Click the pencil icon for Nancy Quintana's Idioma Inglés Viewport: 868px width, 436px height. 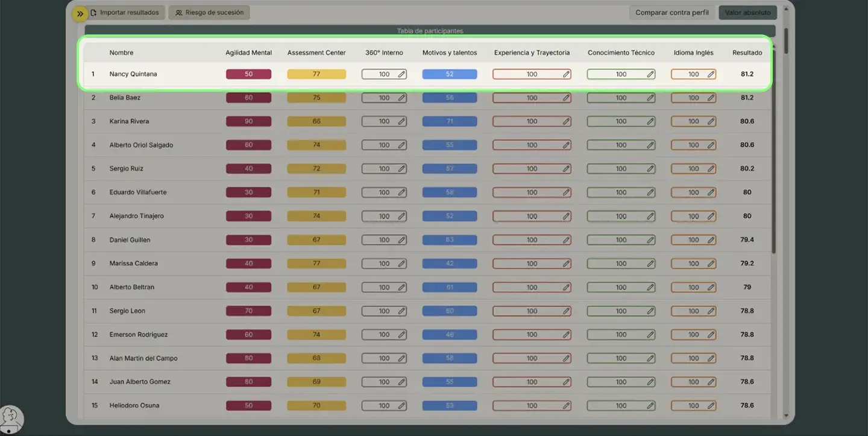click(x=711, y=74)
